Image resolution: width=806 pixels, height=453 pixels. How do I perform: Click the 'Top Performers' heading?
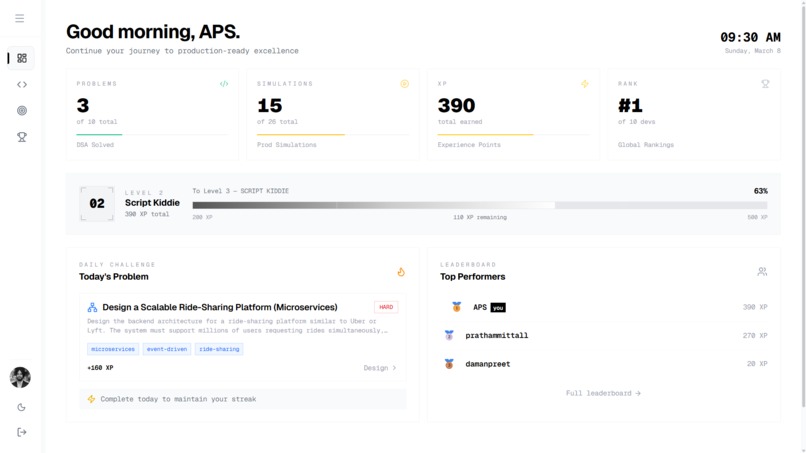[x=472, y=277]
